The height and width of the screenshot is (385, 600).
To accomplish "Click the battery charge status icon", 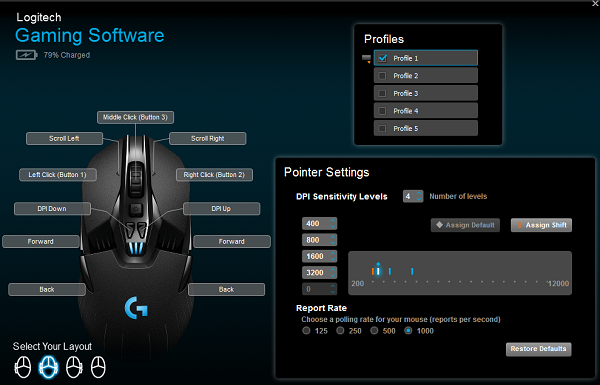I will pyautogui.click(x=26, y=55).
